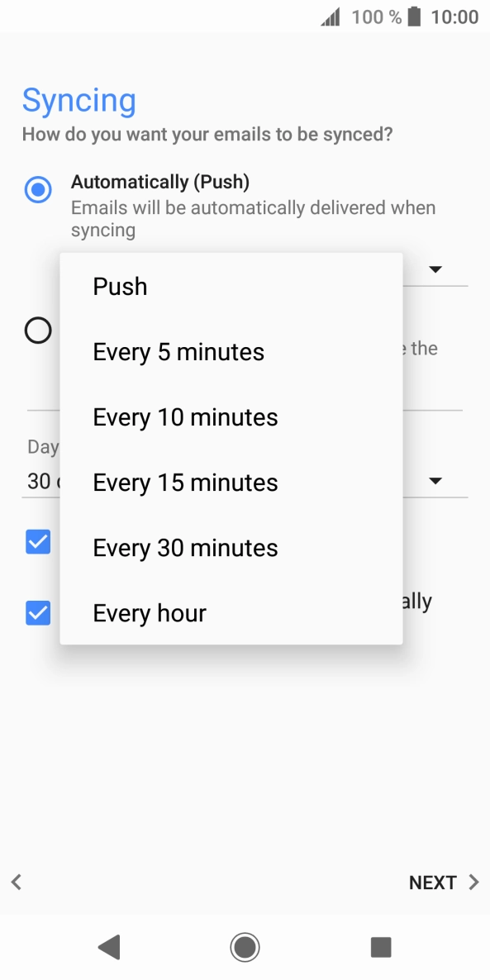The image size is (490, 980).
Task: Select the Automatically (Push) radio button
Action: tap(37, 189)
